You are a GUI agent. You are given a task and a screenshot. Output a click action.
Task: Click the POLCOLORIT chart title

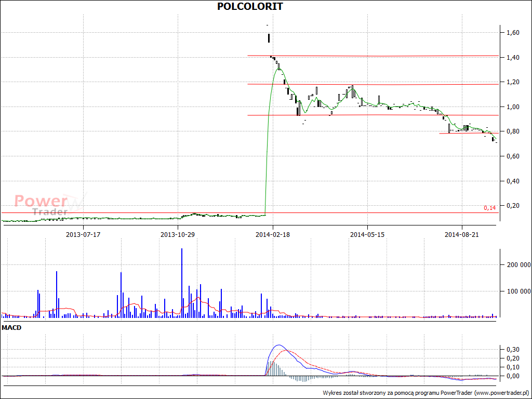(250, 6)
